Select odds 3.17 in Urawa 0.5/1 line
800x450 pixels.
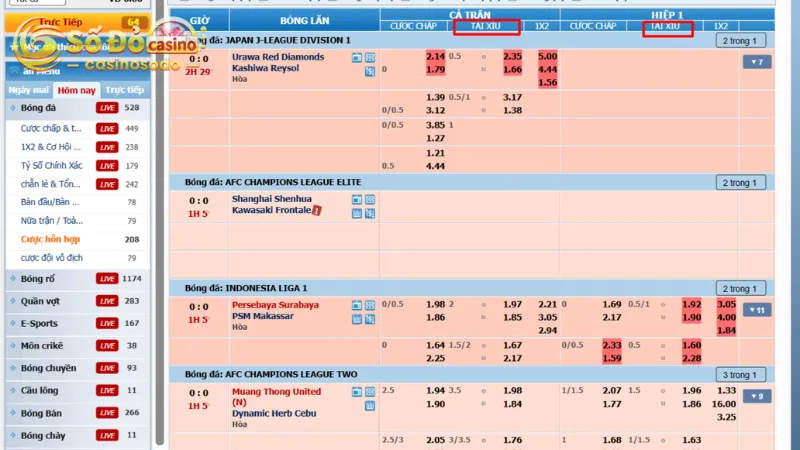(x=512, y=97)
